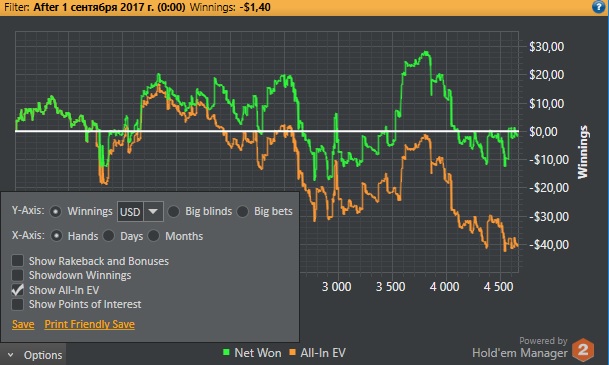The image size is (609, 365).
Task: Enable Show Points of Interest checkbox
Action: click(17, 304)
